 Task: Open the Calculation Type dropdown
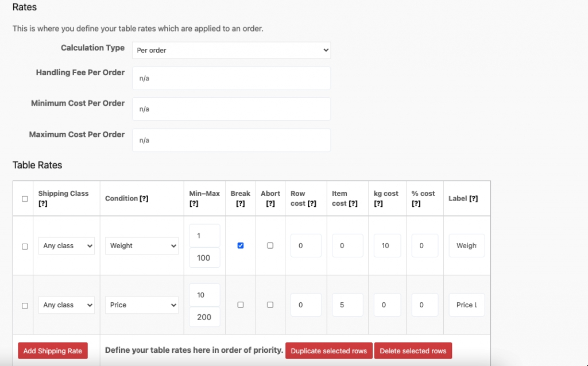[231, 50]
